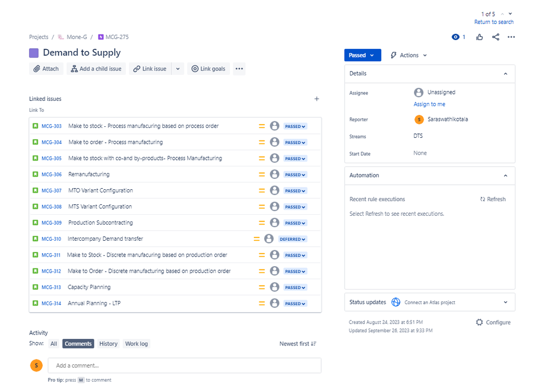Click the plus icon beside Linked issues
542x392 pixels.
[x=317, y=99]
